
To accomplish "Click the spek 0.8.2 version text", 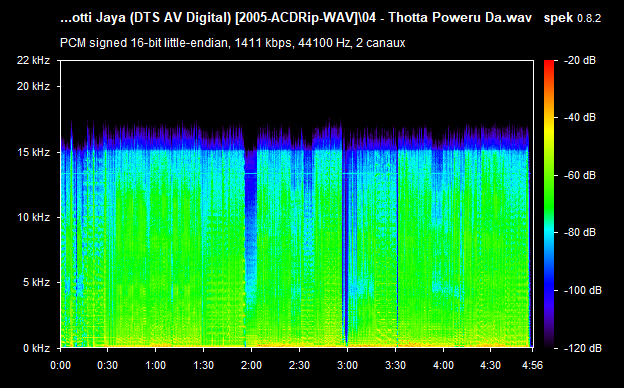I will [x=572, y=18].
